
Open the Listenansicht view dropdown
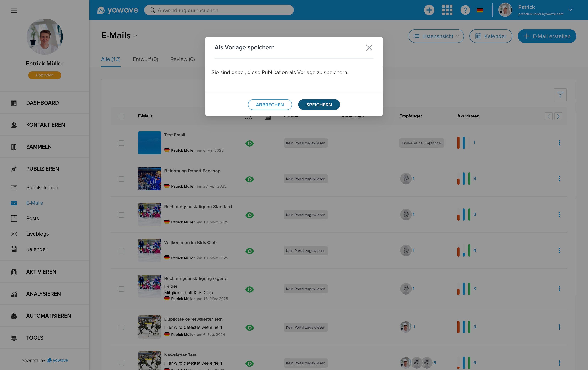point(436,36)
